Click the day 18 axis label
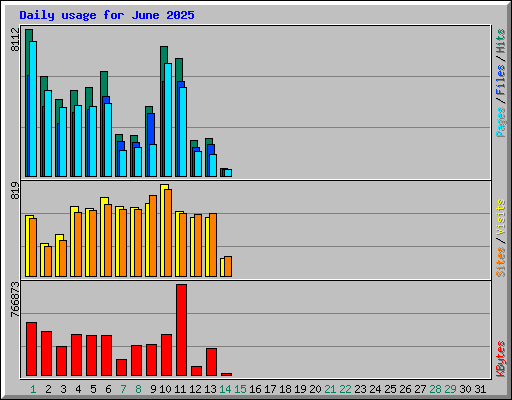Viewport: 512px width, 400px height. click(285, 389)
